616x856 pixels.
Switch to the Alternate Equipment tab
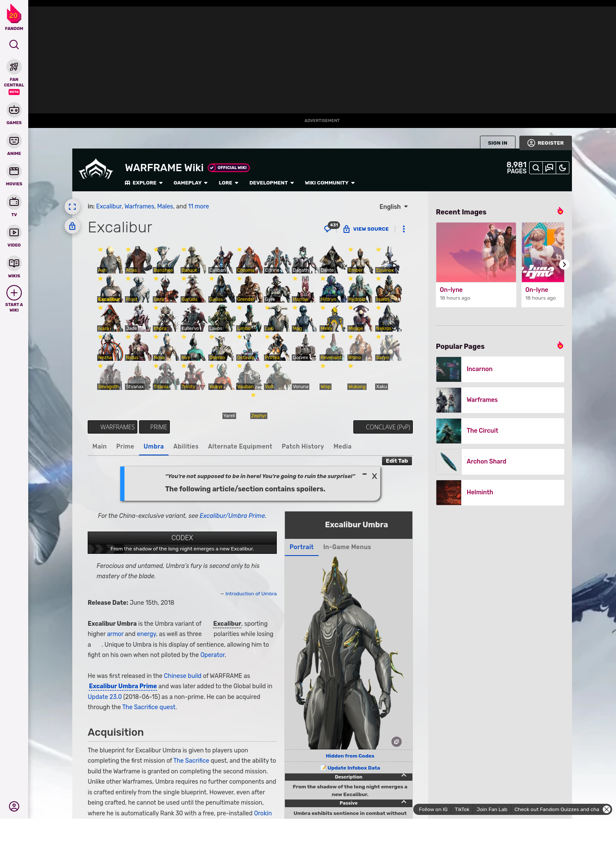point(240,446)
